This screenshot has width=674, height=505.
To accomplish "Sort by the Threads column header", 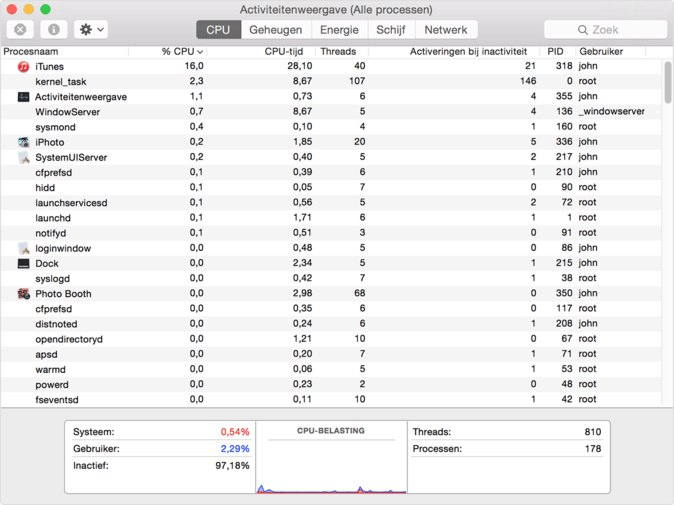I will coord(342,52).
